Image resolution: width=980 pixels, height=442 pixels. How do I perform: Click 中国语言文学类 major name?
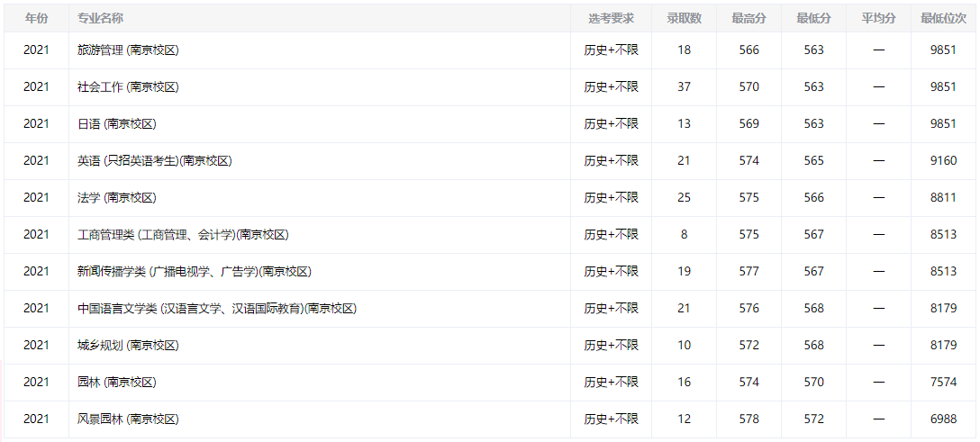coord(217,309)
